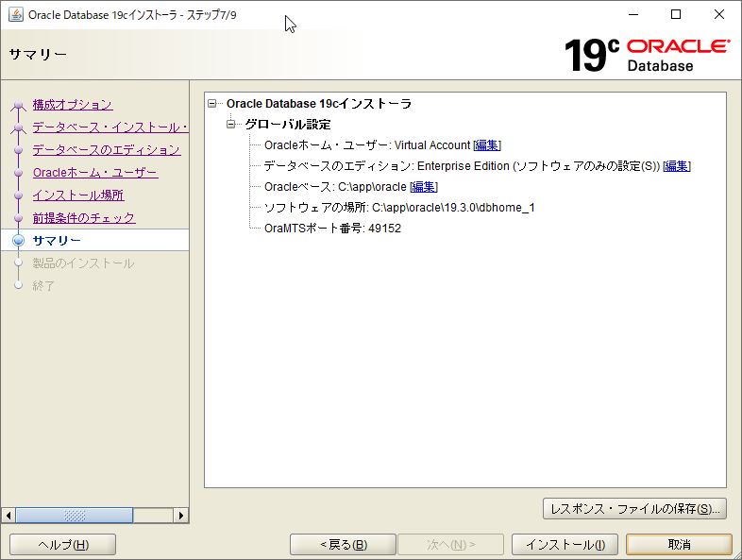Click the ヘルプ button
The height and width of the screenshot is (560, 742).
[63, 545]
